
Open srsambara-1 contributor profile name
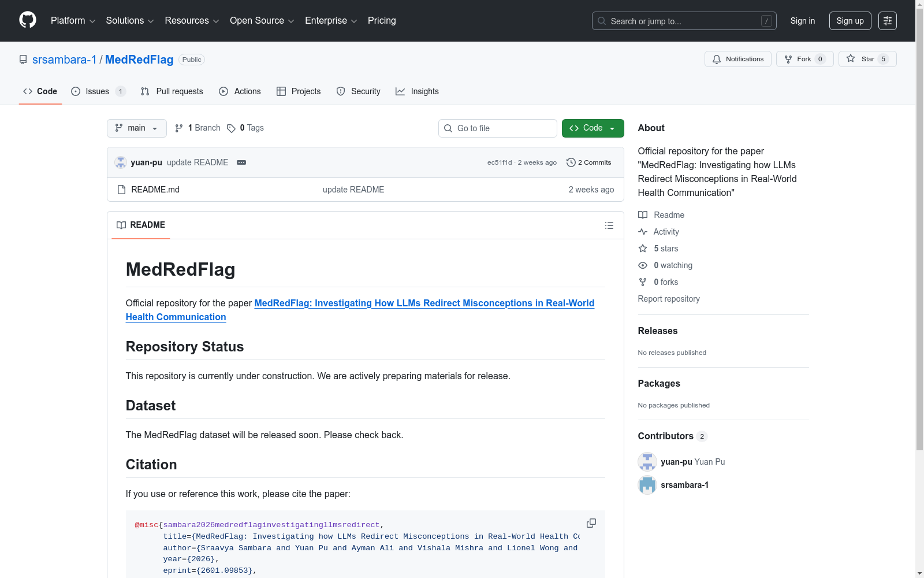click(685, 485)
